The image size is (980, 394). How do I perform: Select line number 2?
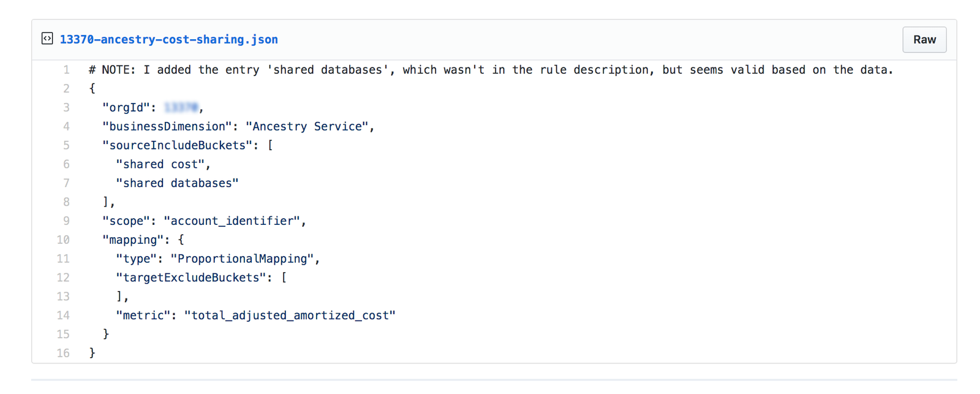(x=66, y=89)
